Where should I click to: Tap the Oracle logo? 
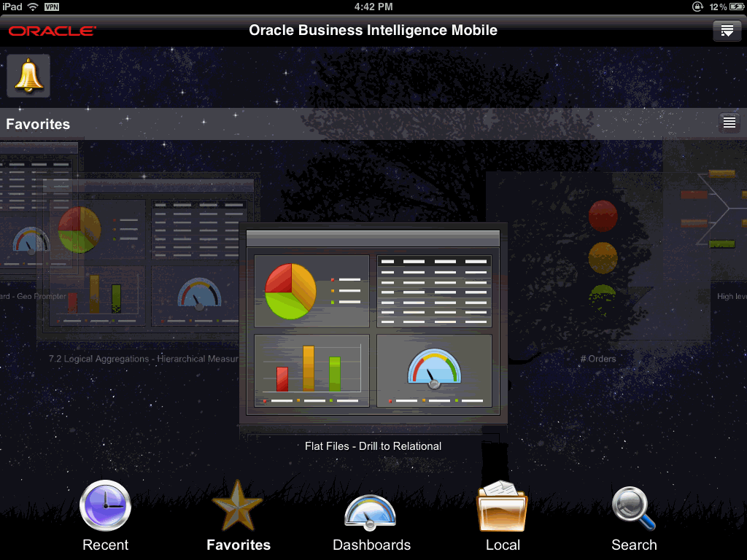[53, 31]
